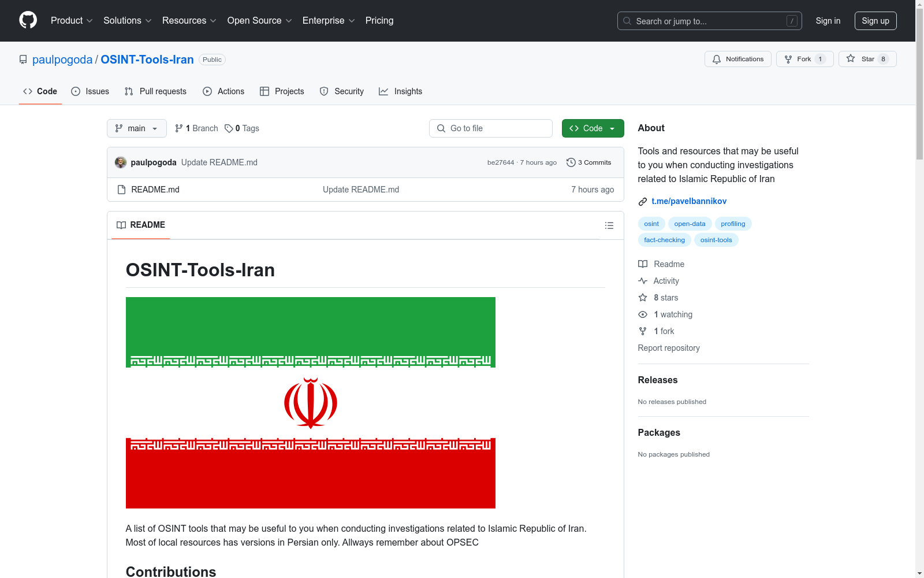Image resolution: width=924 pixels, height=578 pixels.
Task: Expand the Enterprise menu
Action: coord(329,21)
